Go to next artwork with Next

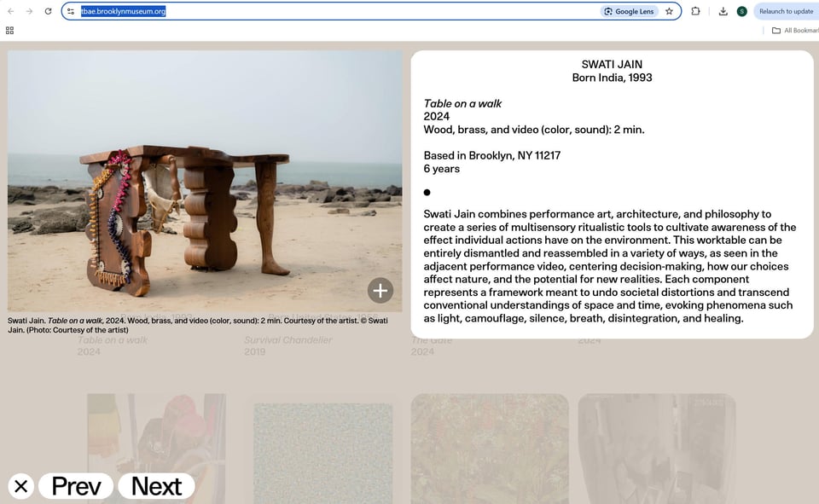pos(157,486)
